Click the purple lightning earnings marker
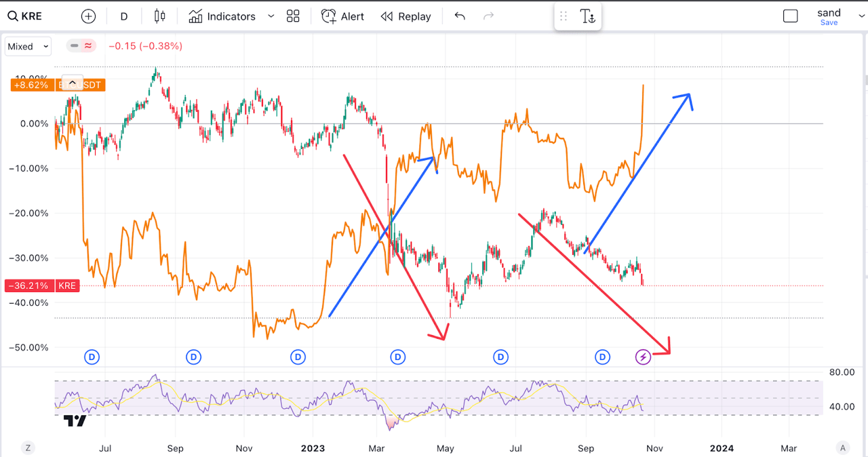Viewport: 868px width, 457px height. pyautogui.click(x=643, y=357)
